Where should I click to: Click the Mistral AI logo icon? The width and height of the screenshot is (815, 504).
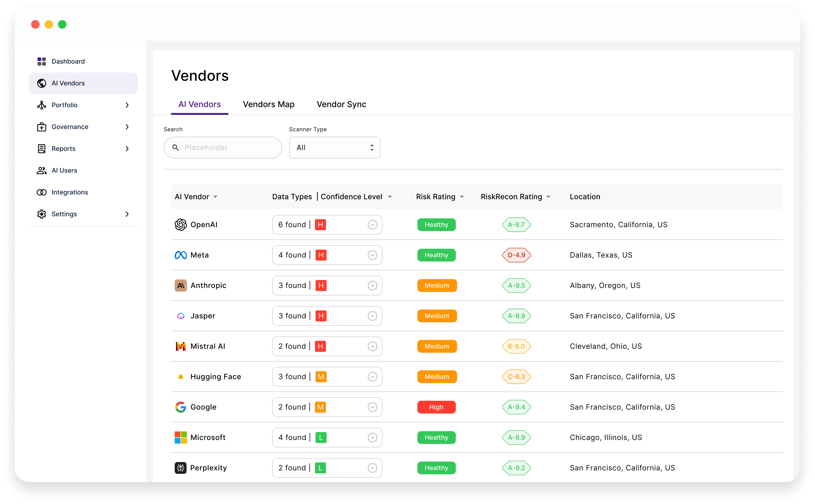181,346
